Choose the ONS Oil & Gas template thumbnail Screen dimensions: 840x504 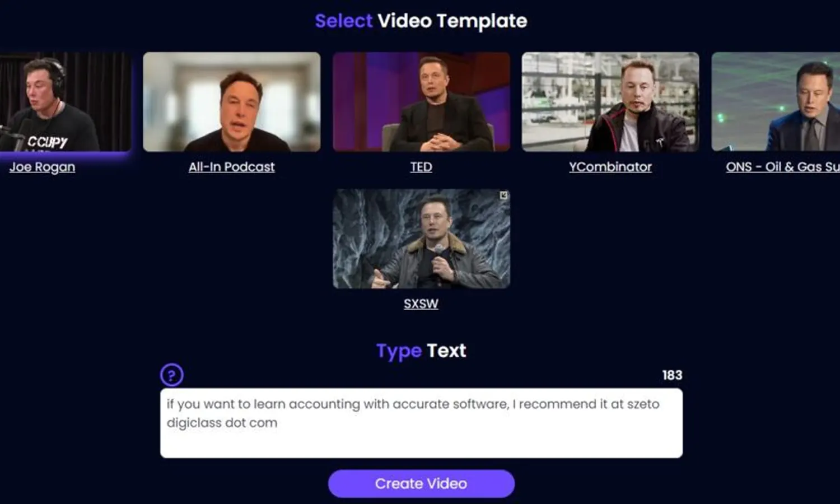click(776, 102)
